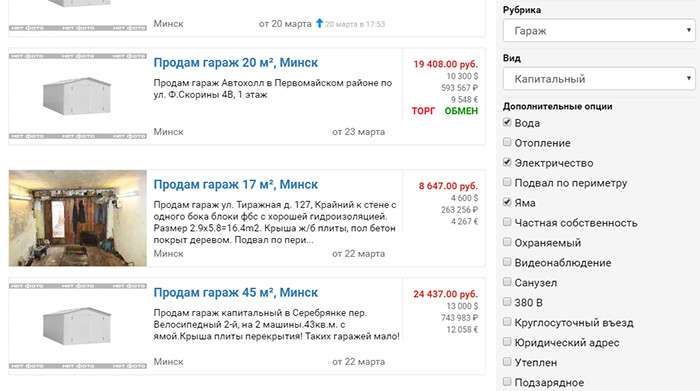Click the 24 437.00 руб. price
Screen dimensions: 700x391
[446, 294]
